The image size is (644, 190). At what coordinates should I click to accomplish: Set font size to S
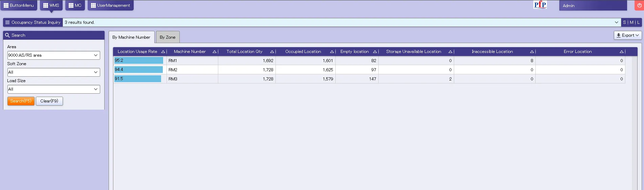click(624, 22)
